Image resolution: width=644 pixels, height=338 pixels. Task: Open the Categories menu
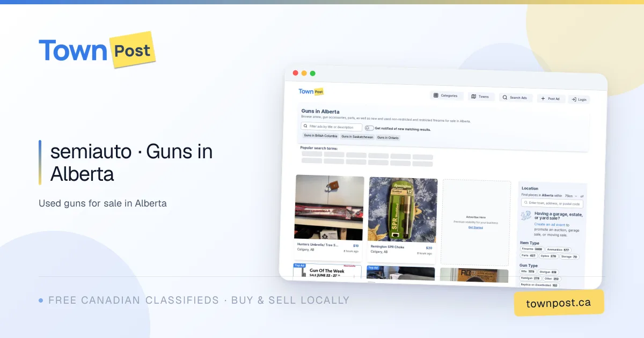pyautogui.click(x=447, y=95)
